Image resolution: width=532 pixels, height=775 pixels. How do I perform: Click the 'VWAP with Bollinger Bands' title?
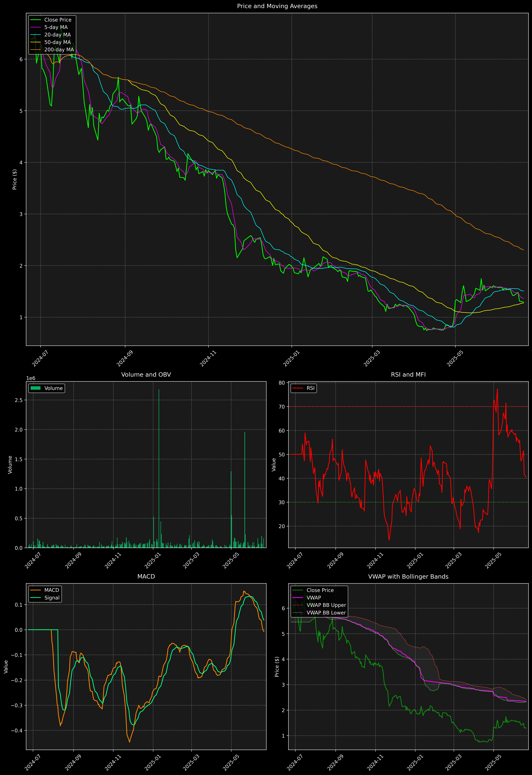pos(408,577)
